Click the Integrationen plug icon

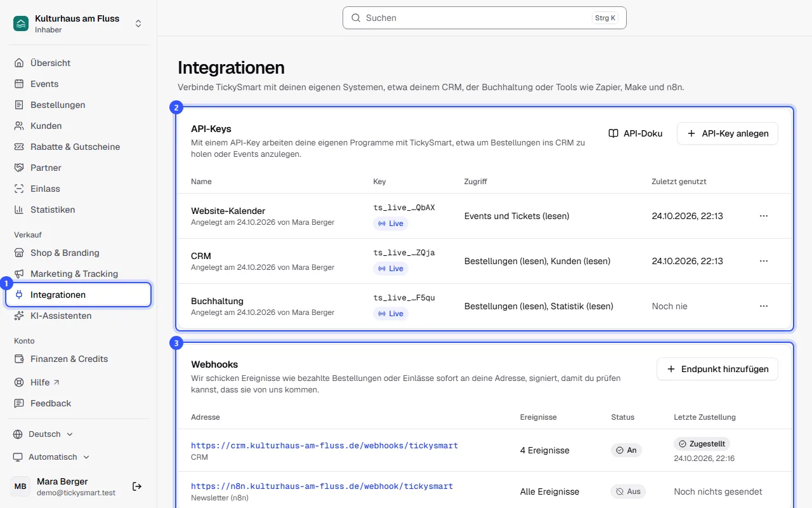(x=19, y=295)
